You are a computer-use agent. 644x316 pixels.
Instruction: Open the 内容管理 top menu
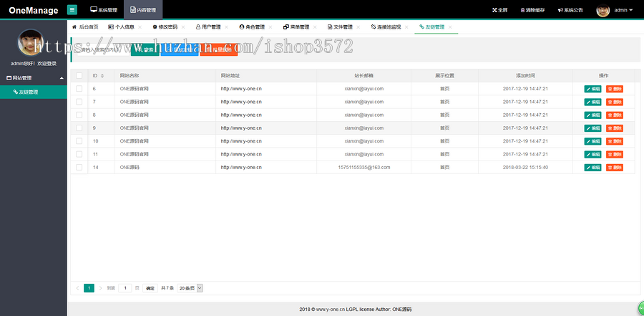[x=143, y=10]
